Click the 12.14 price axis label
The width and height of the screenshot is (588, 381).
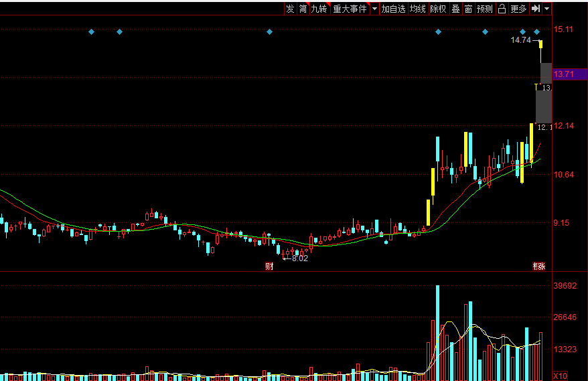click(x=564, y=126)
